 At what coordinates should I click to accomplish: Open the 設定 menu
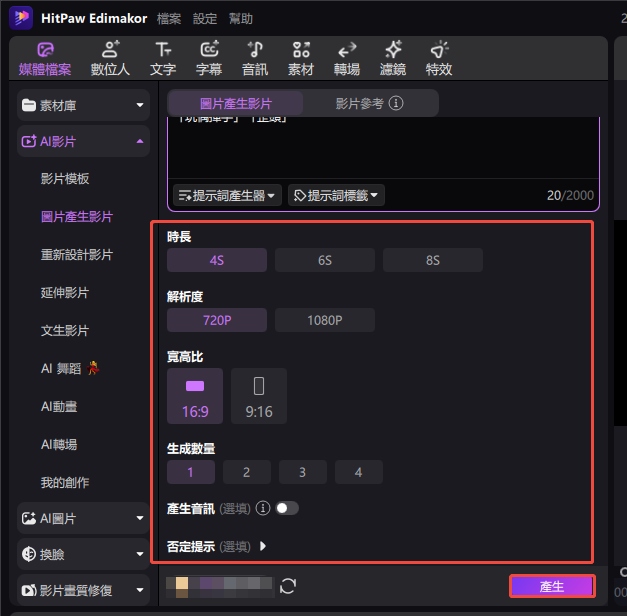(205, 18)
